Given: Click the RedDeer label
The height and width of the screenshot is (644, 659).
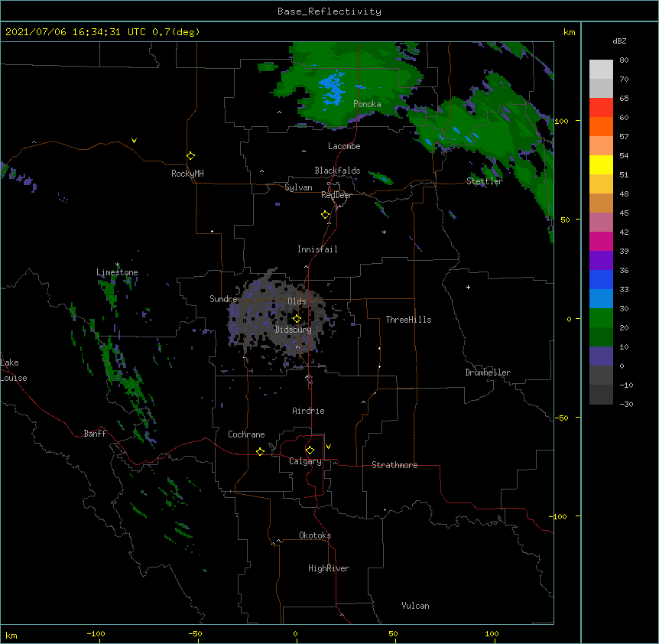Looking at the screenshot, I should (336, 195).
